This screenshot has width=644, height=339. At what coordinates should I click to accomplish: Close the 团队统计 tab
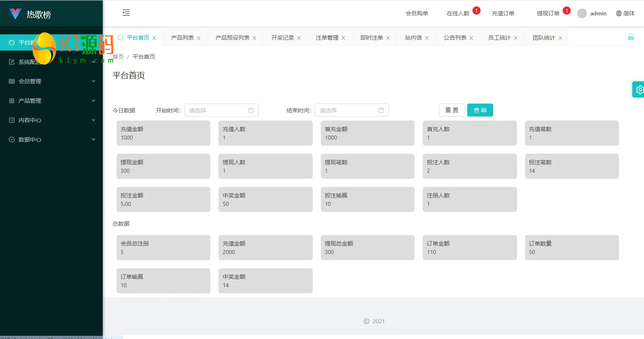560,38
